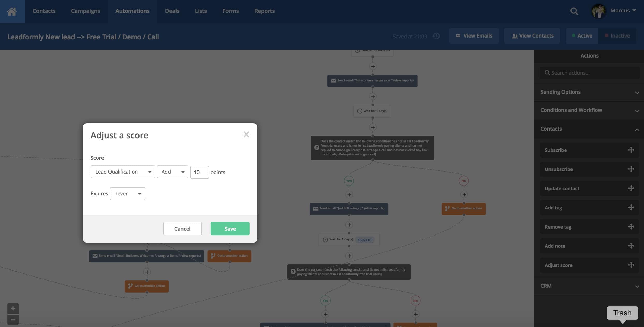
Task: Open the Expires never dropdown
Action: 128,194
